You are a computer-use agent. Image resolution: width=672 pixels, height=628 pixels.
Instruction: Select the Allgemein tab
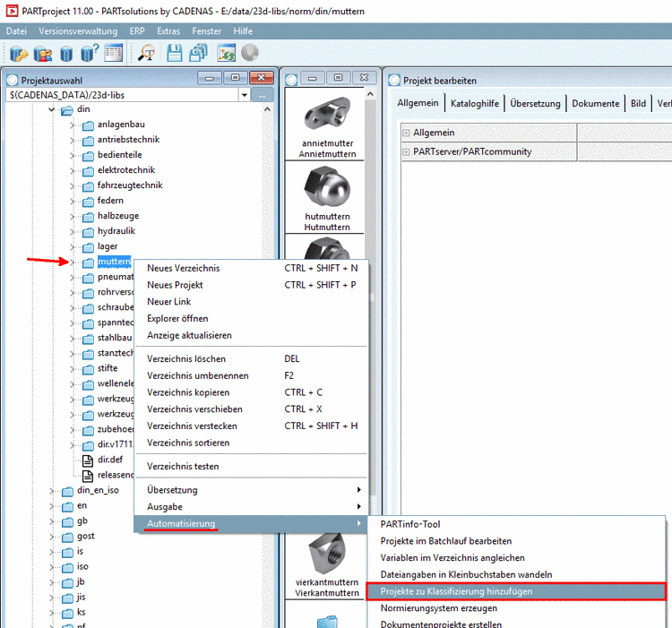coord(418,103)
